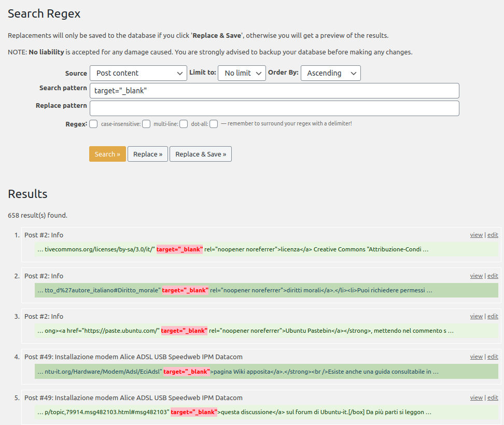Select the pagina Wiki apposita result snippet
504x425 pixels.
click(267, 371)
